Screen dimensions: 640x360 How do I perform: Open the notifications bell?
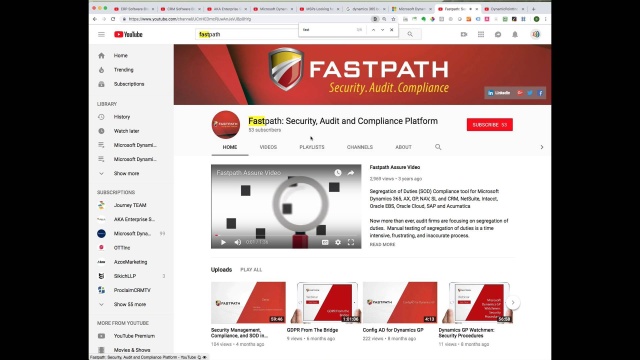pyautogui.click(x=515, y=35)
